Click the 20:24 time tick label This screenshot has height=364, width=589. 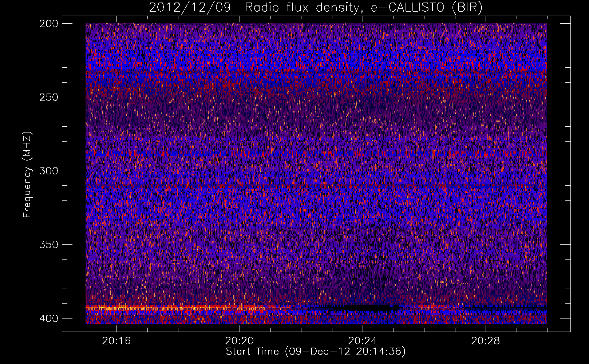pos(363,341)
